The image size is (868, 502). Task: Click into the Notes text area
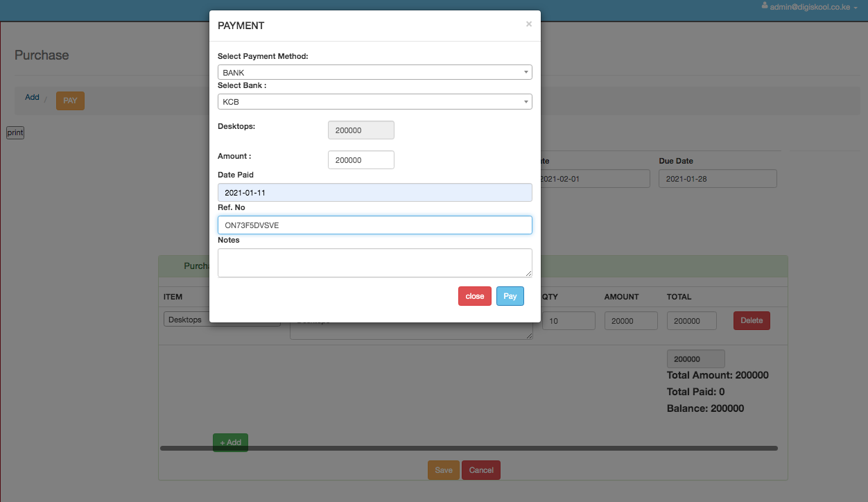(x=374, y=263)
